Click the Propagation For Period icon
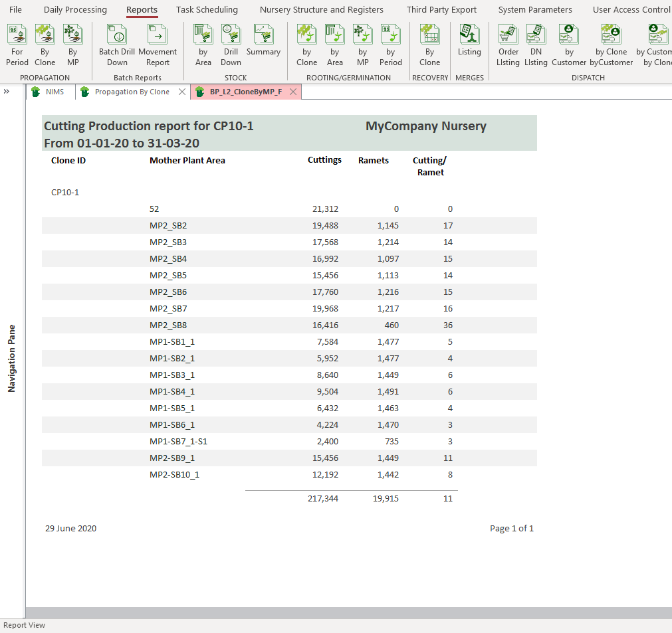The width and height of the screenshot is (672, 633). [x=17, y=45]
